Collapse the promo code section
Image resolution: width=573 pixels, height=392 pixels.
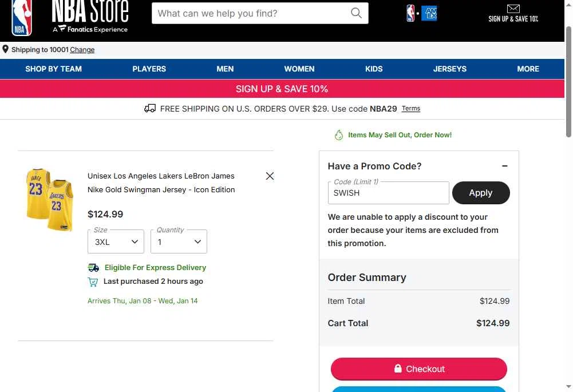click(505, 166)
